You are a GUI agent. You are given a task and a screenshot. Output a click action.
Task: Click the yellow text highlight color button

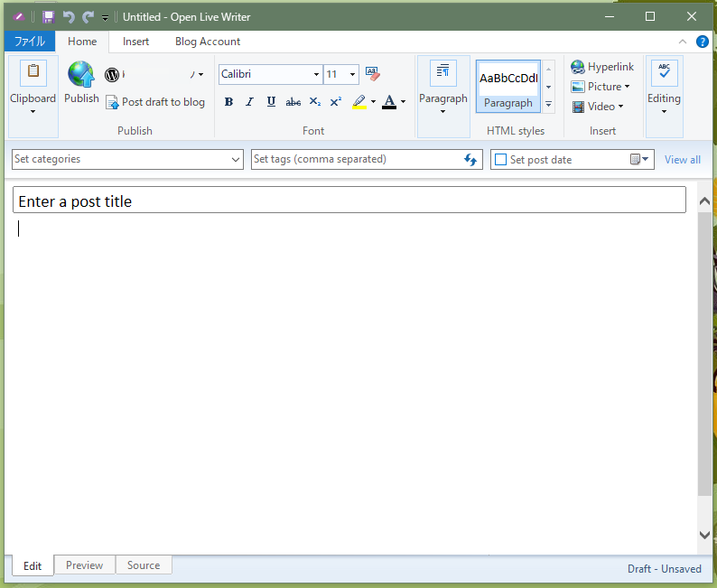(359, 102)
